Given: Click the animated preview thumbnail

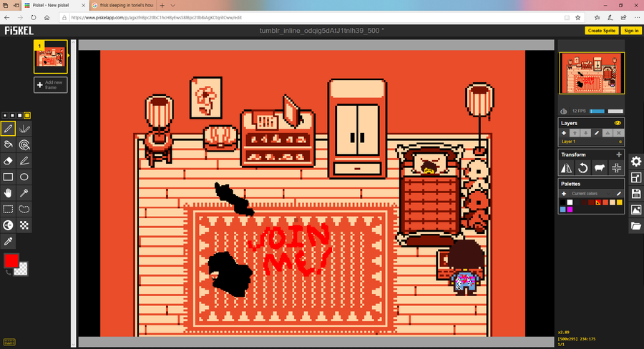Looking at the screenshot, I should pos(592,73).
